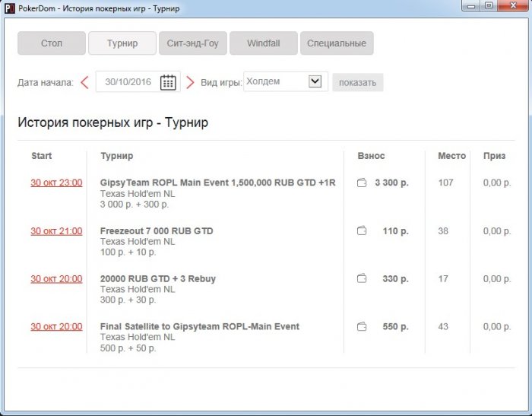Click the 300 р. + 30 р. breakdown text
The height and width of the screenshot is (416, 532).
coord(128,300)
